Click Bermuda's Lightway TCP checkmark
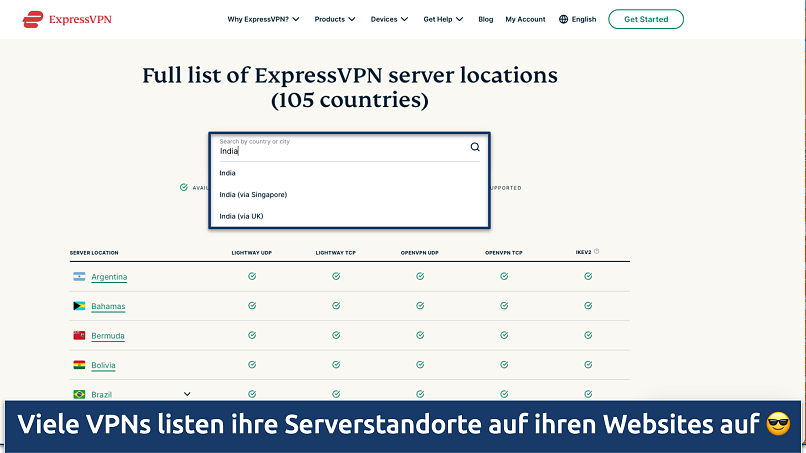This screenshot has height=453, width=806. [x=336, y=335]
